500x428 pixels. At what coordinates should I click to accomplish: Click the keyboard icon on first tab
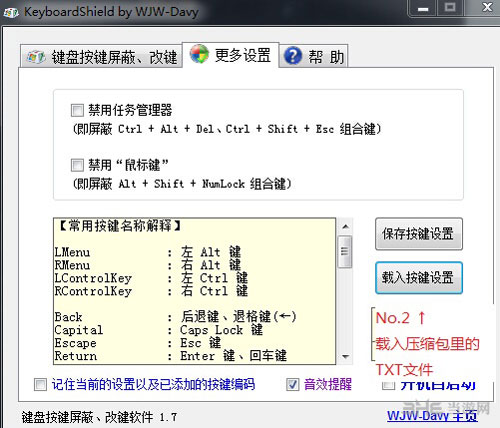click(36, 57)
